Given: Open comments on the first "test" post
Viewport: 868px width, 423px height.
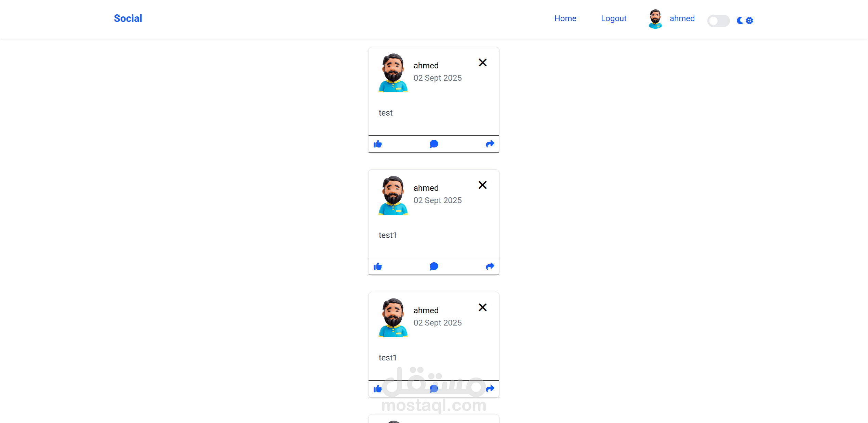Looking at the screenshot, I should (x=433, y=144).
